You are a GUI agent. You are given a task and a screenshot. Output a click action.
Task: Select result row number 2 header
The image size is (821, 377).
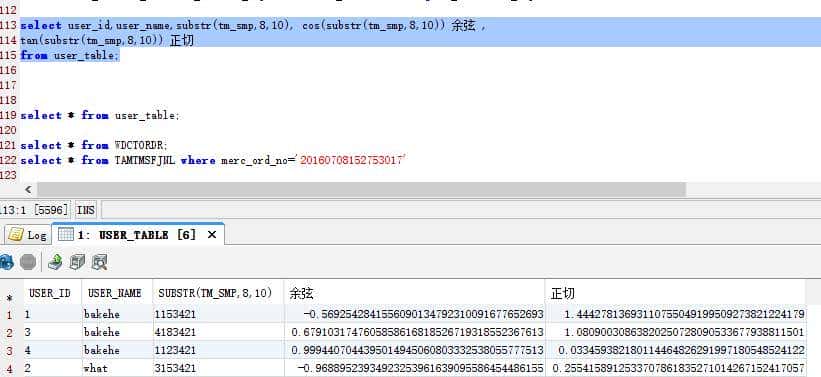10,332
